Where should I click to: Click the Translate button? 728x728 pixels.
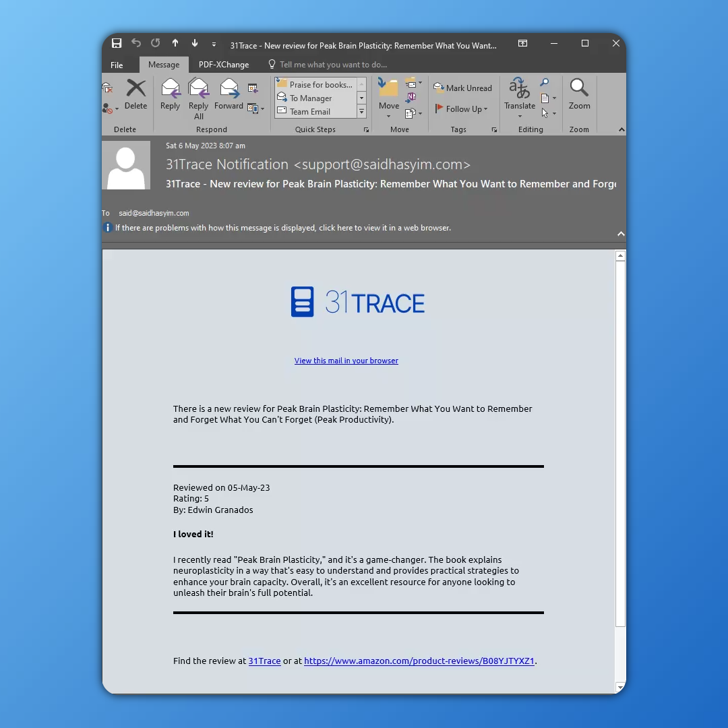(520, 98)
